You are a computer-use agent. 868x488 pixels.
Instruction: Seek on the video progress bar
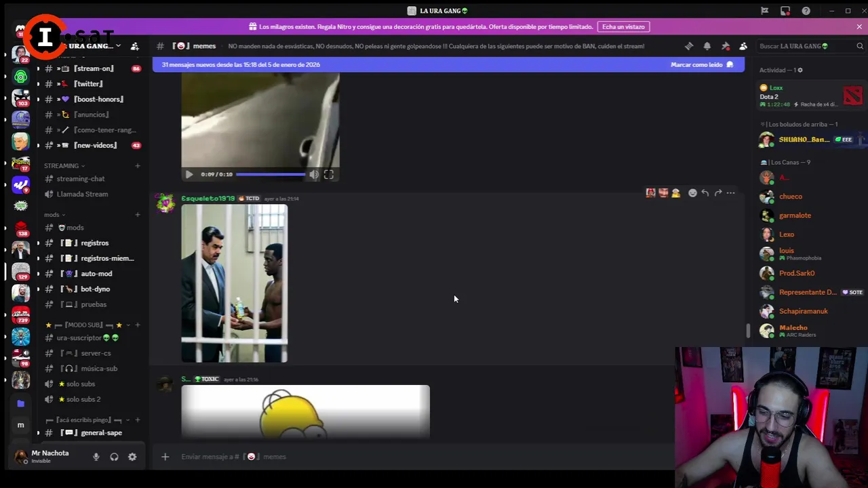[271, 174]
